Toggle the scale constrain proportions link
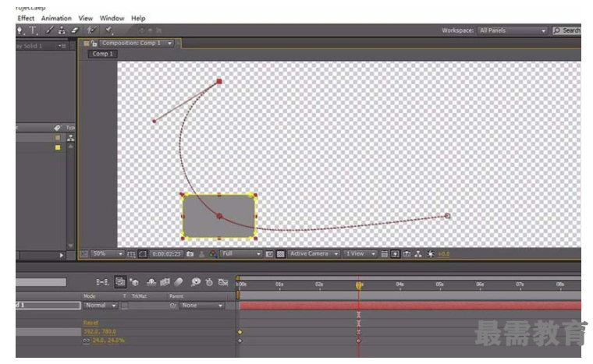Viewport: 593px width, 364px height. pos(87,341)
